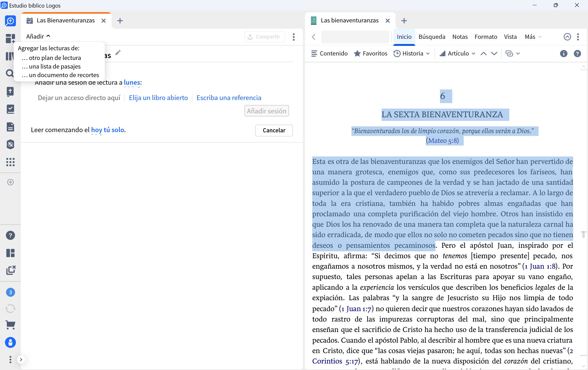Close the Las Bienaventuranzas reading plan tab
Image resolution: width=588 pixels, height=370 pixels.
click(x=103, y=21)
